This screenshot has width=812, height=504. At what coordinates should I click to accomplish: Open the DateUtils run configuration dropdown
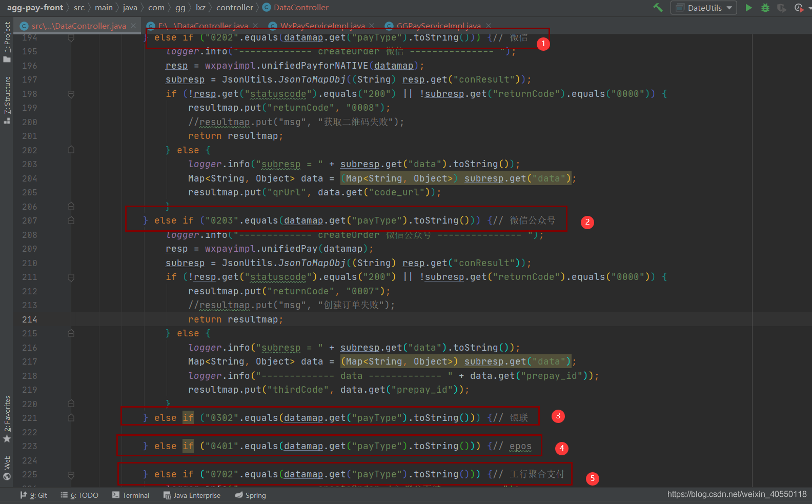704,8
